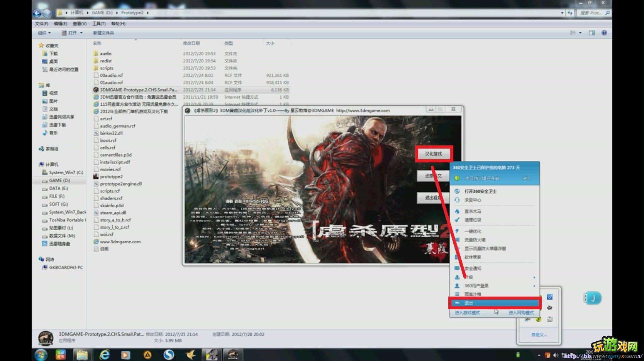Image resolution: width=644 pixels, height=361 pixels.
Task: Click the binkw32.dll file icon
Action: click(96, 133)
